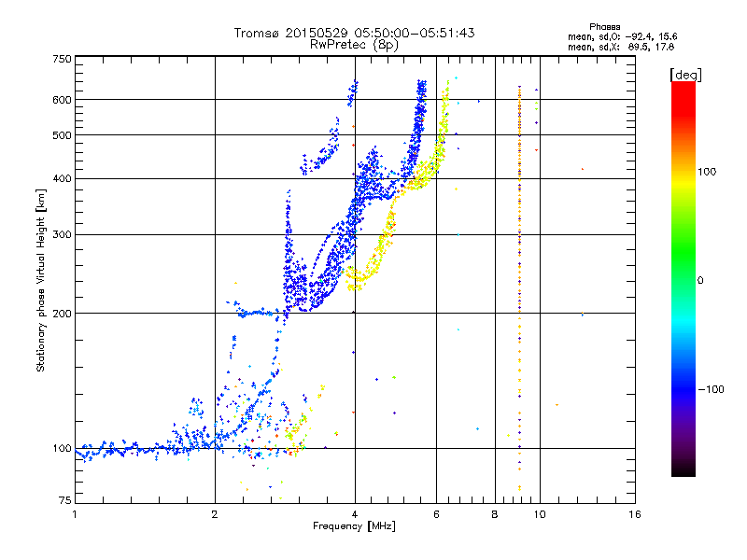Image resolution: width=747 pixels, height=560 pixels.
Task: Click the plot title 'Tromsø 20150529 05:50:00-05:51:43'
Action: [x=355, y=33]
